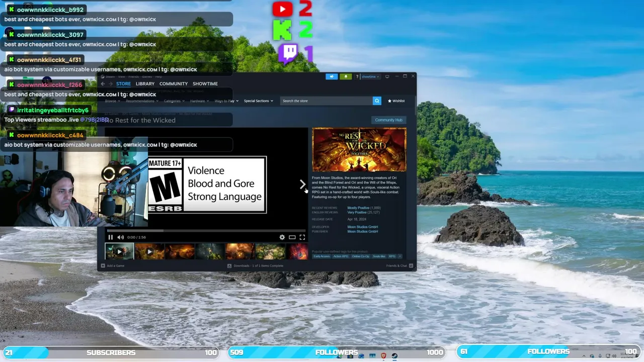Expand the Browse store dropdown
This screenshot has height=362, width=644.
pyautogui.click(x=112, y=101)
